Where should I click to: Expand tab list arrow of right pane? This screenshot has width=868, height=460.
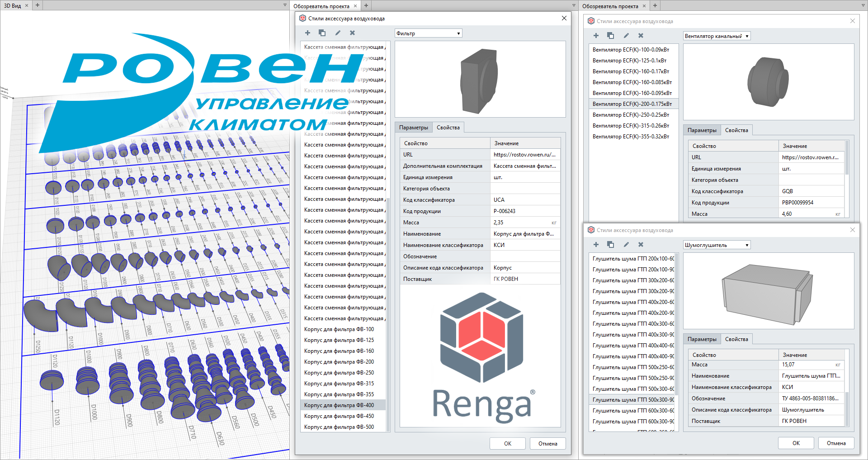point(863,5)
